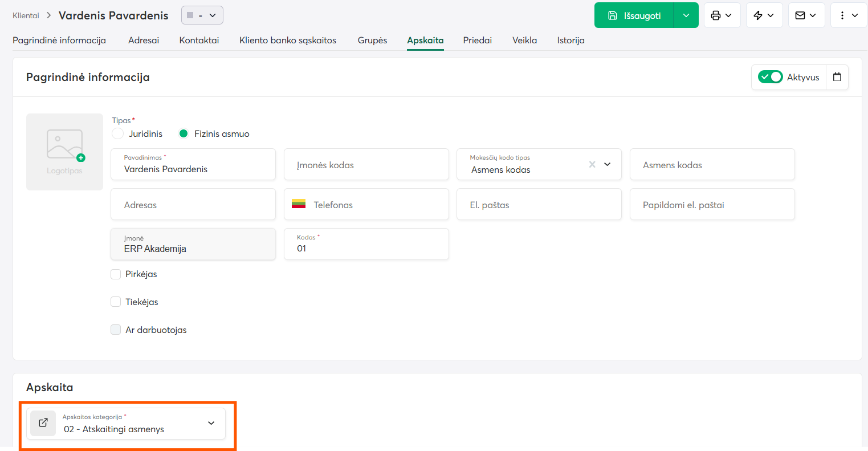Open the printer options icon

coord(722,15)
